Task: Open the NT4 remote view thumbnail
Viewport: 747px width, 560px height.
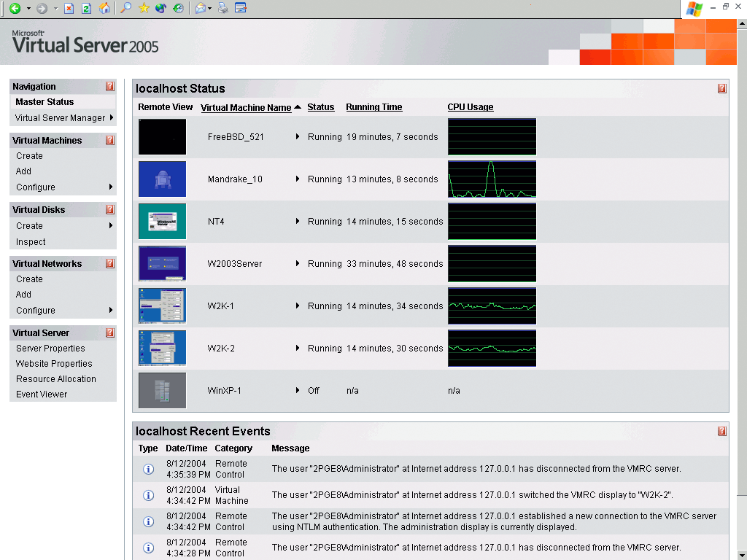Action: 162,221
